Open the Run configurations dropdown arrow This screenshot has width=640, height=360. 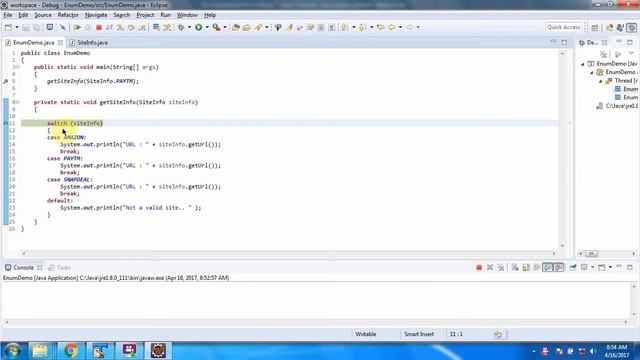coord(207,27)
